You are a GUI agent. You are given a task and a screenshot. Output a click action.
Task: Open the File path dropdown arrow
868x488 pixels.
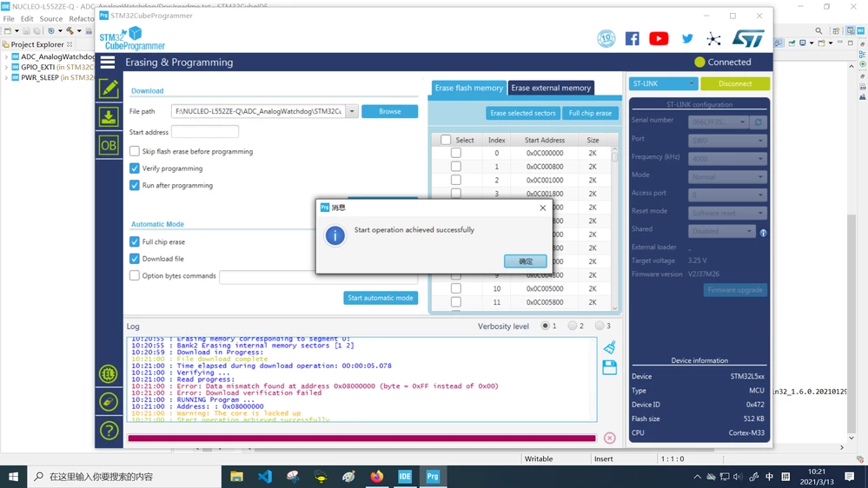352,111
